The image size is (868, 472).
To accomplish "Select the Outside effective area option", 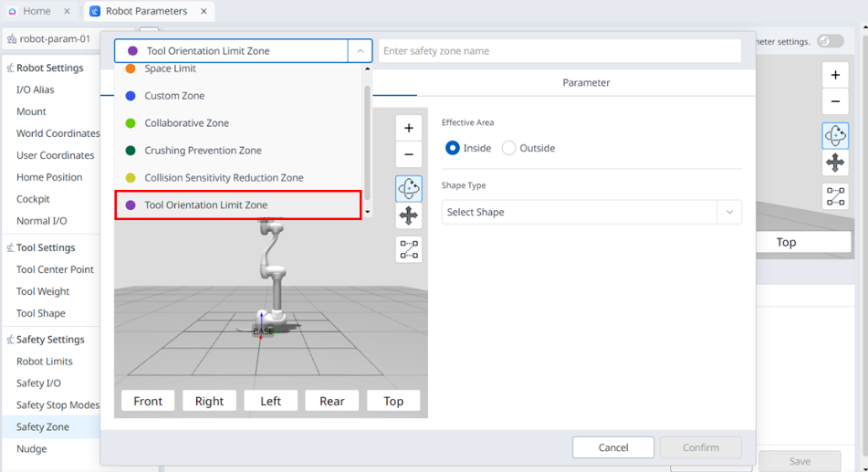I will (509, 148).
